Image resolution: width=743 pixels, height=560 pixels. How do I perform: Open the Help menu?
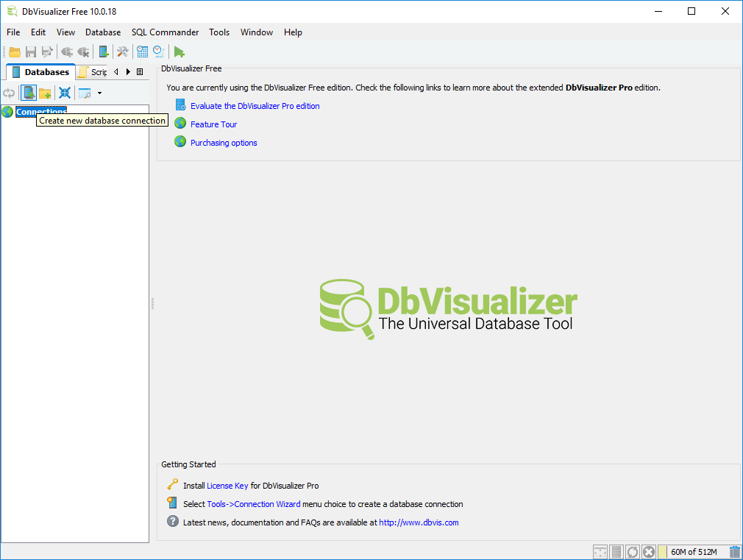pyautogui.click(x=293, y=32)
